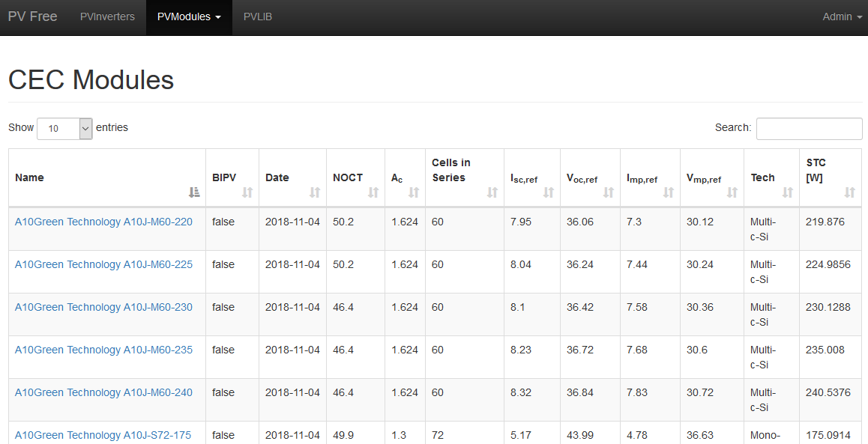Select Voc,ref value 36.42
This screenshot has height=444, width=868.
[579, 307]
